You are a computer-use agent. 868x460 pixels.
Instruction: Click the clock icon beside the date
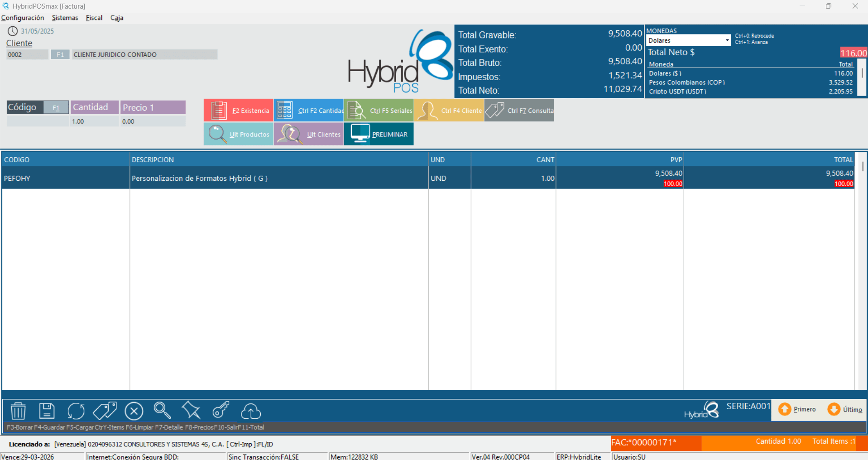tap(13, 31)
